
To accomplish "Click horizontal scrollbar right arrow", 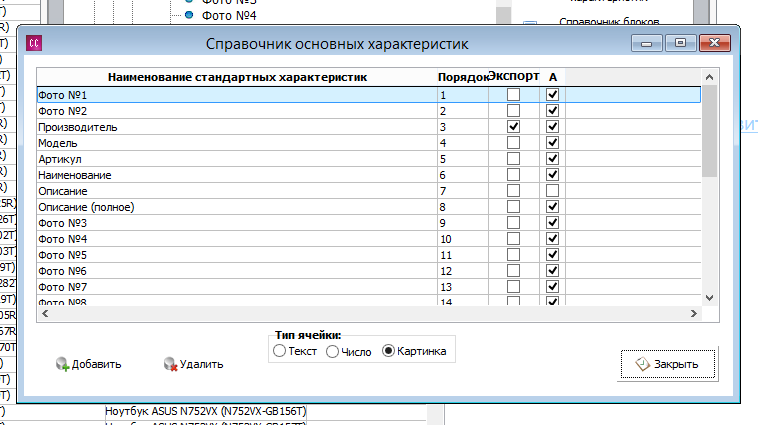I will (x=694, y=313).
